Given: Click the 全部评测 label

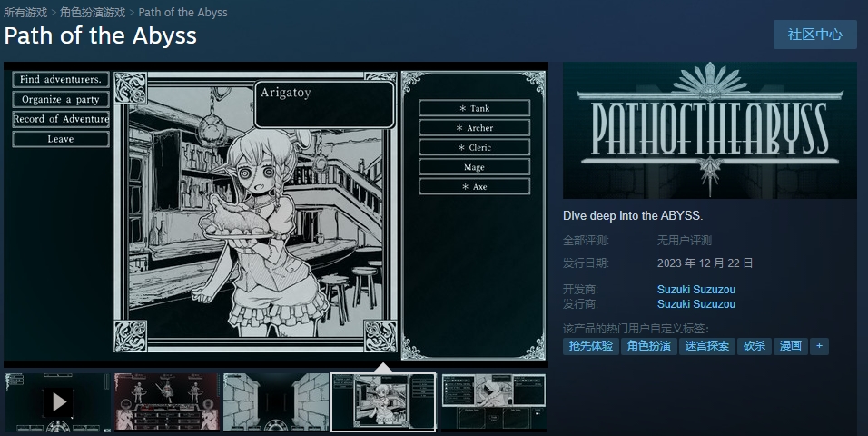Looking at the screenshot, I should pyautogui.click(x=586, y=241).
